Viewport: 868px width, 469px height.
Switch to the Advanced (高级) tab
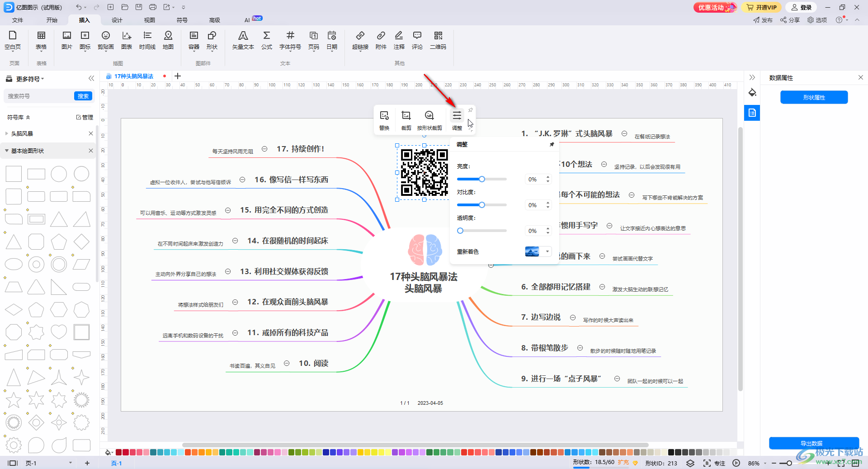click(215, 20)
